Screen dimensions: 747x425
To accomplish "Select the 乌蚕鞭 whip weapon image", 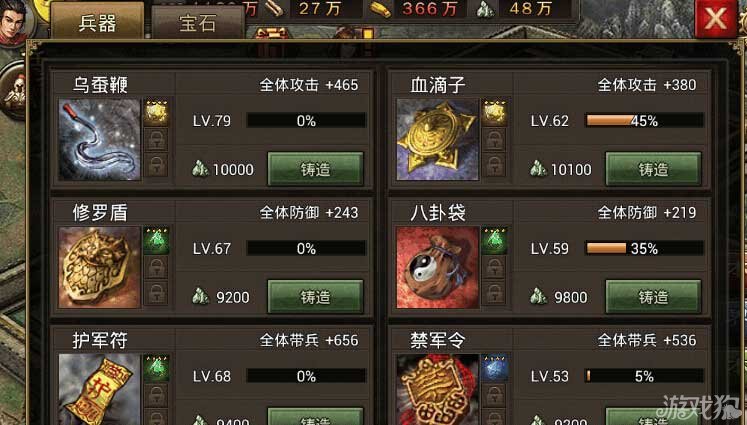I will click(x=100, y=140).
